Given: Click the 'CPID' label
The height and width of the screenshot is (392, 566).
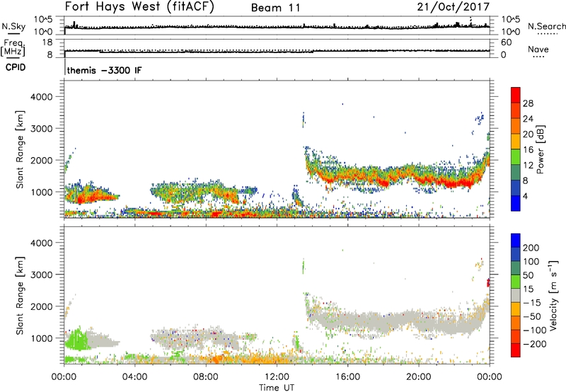Looking at the screenshot, I should [x=16, y=67].
